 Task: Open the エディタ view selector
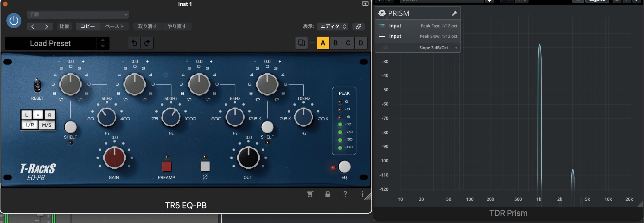[x=333, y=26]
